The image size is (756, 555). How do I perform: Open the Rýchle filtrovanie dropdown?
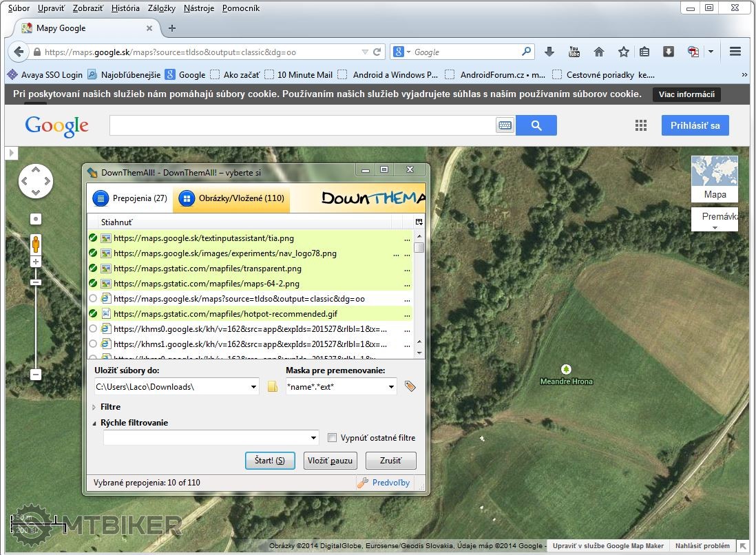point(314,438)
